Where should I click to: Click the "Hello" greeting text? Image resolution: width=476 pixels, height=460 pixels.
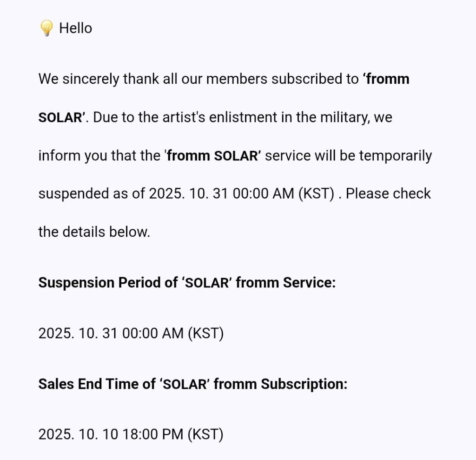click(75, 28)
